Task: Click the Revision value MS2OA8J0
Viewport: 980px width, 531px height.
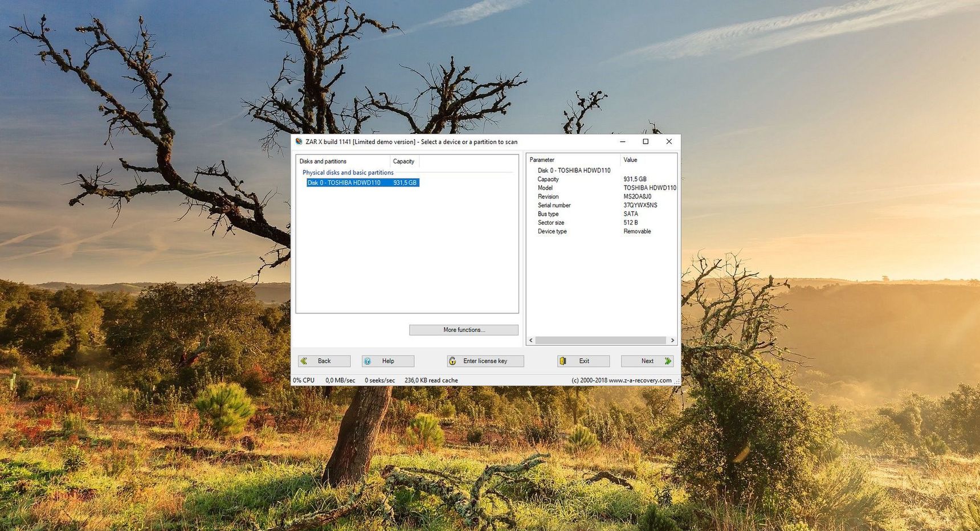Action: coord(638,197)
